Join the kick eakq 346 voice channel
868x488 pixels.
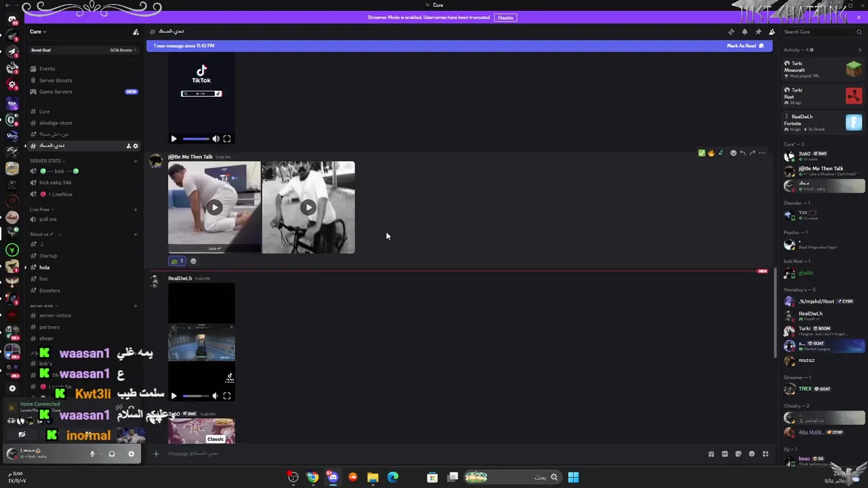tap(56, 182)
